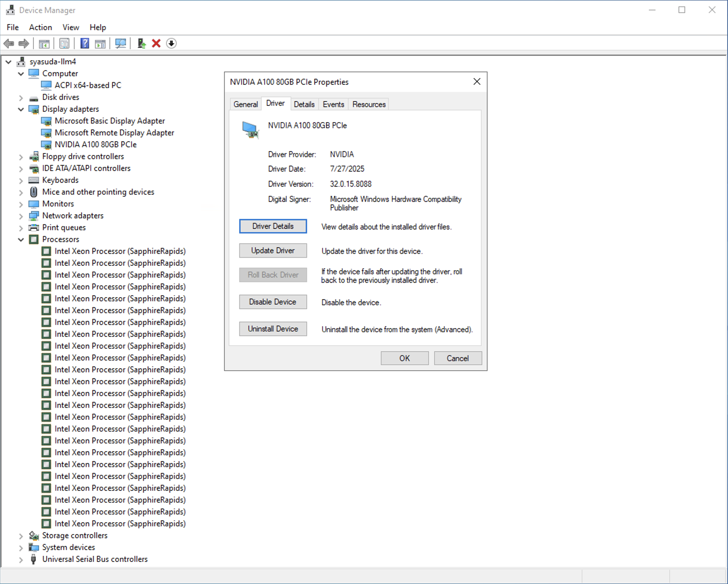Click Scan for hardware changes icon
728x584 pixels.
coord(121,43)
